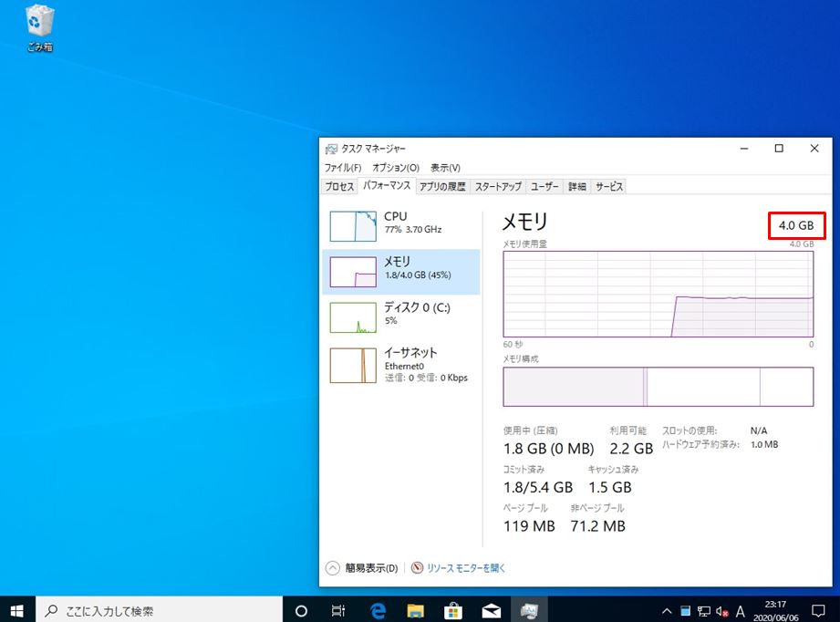Image resolution: width=840 pixels, height=622 pixels.
Task: Click the Task Manager title bar icon
Action: pos(332,149)
